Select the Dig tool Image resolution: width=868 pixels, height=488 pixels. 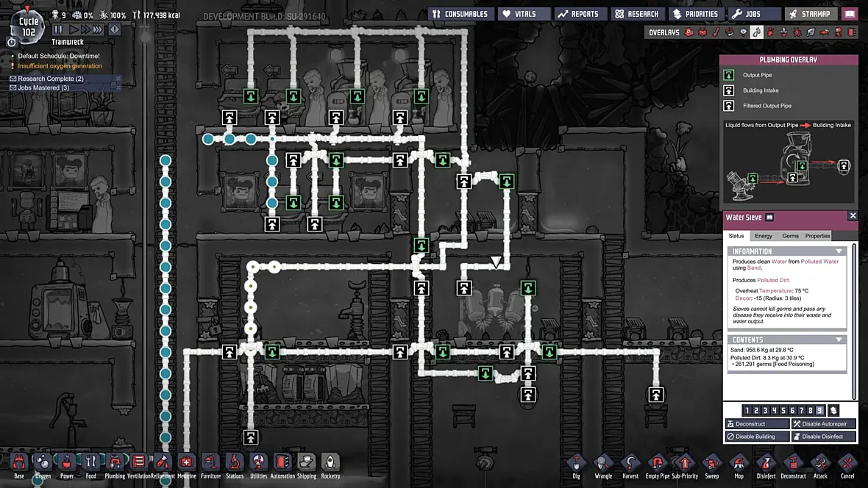click(576, 467)
